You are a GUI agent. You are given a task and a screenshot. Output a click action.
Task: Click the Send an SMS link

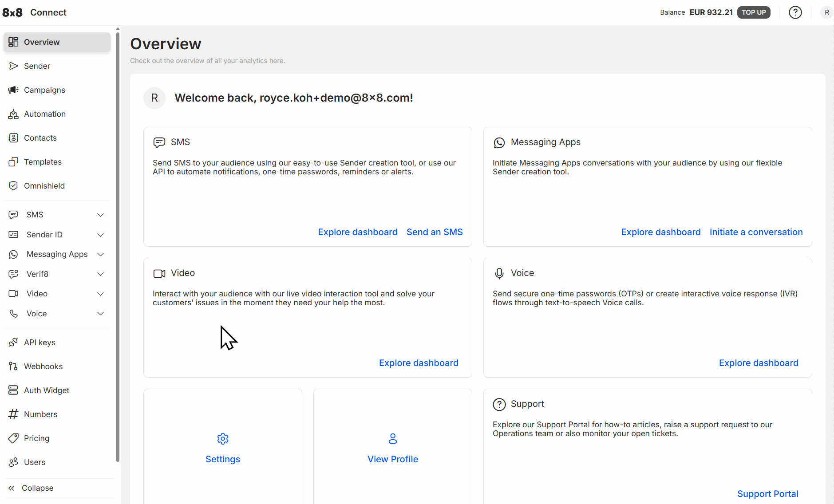tap(434, 232)
